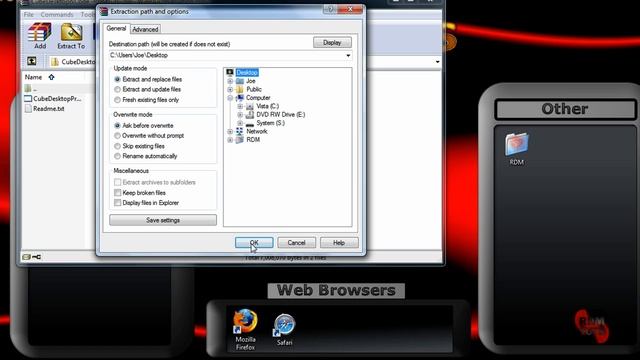Switch to the Advanced tab

coord(145,29)
